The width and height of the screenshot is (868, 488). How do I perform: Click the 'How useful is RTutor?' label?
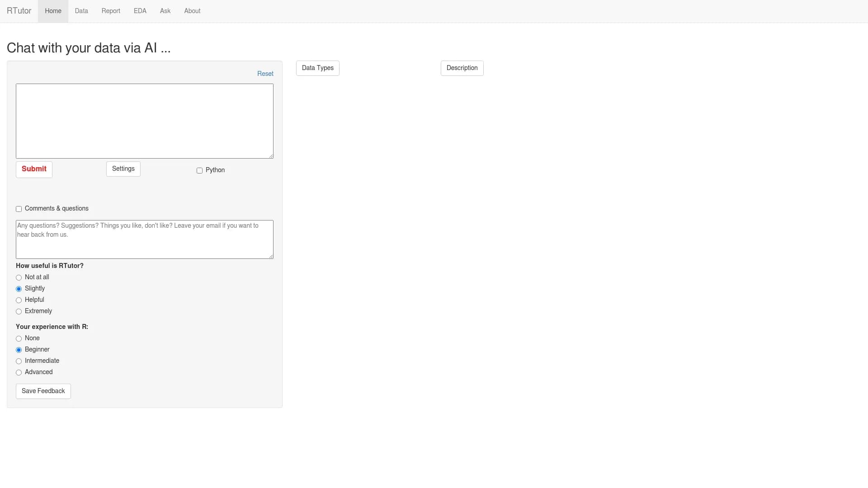pyautogui.click(x=50, y=266)
